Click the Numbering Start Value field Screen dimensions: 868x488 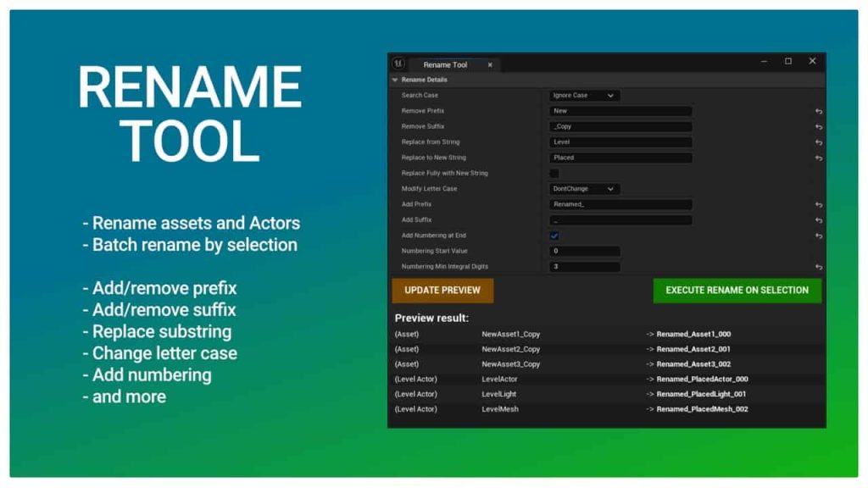coord(585,251)
